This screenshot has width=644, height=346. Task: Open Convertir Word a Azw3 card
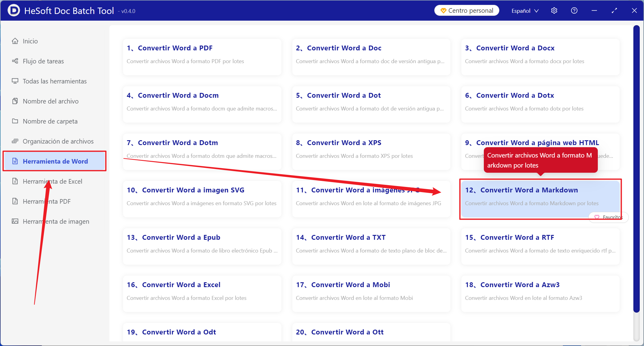pos(540,293)
